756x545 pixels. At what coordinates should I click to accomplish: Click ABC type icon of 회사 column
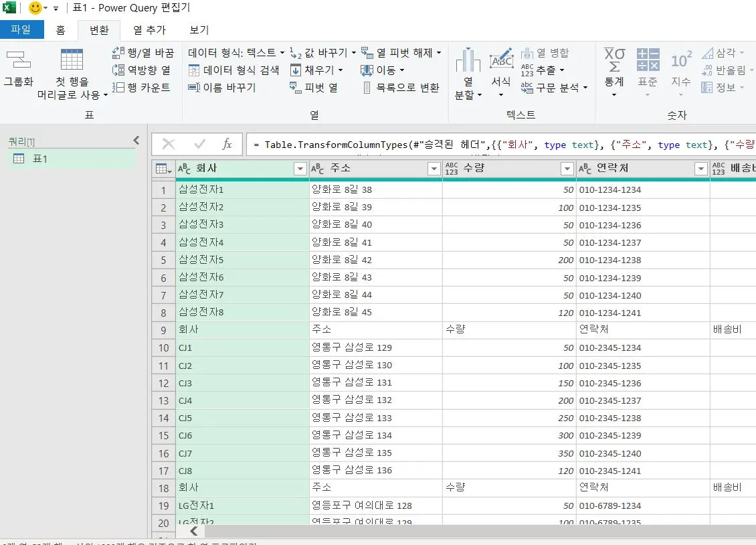pyautogui.click(x=184, y=168)
